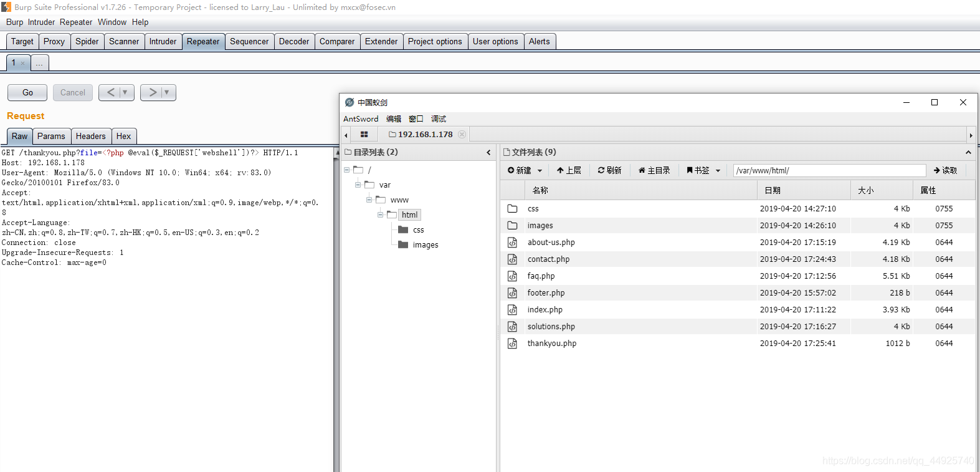The height and width of the screenshot is (472, 980).
Task: Send the request with the Go button
Action: (27, 92)
